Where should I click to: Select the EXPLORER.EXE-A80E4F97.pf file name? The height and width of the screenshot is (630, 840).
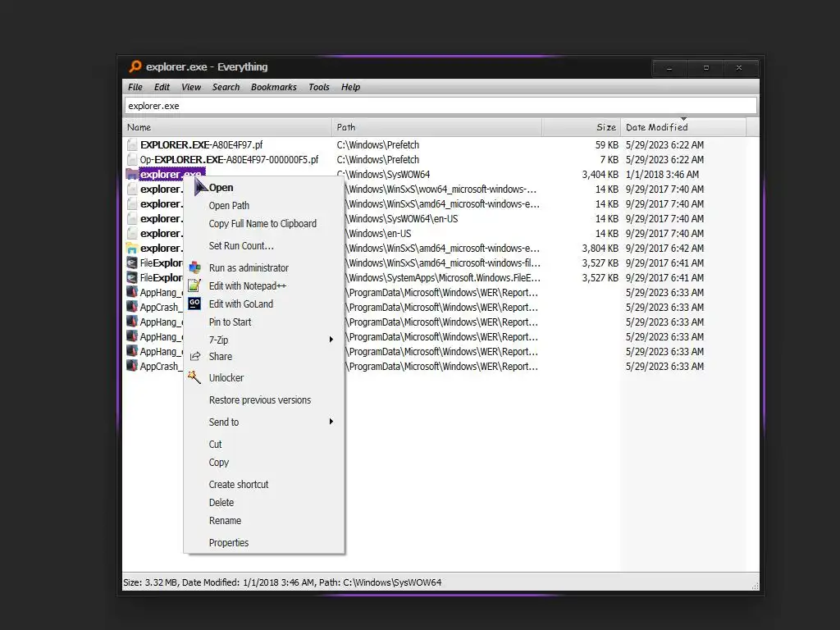(x=202, y=144)
